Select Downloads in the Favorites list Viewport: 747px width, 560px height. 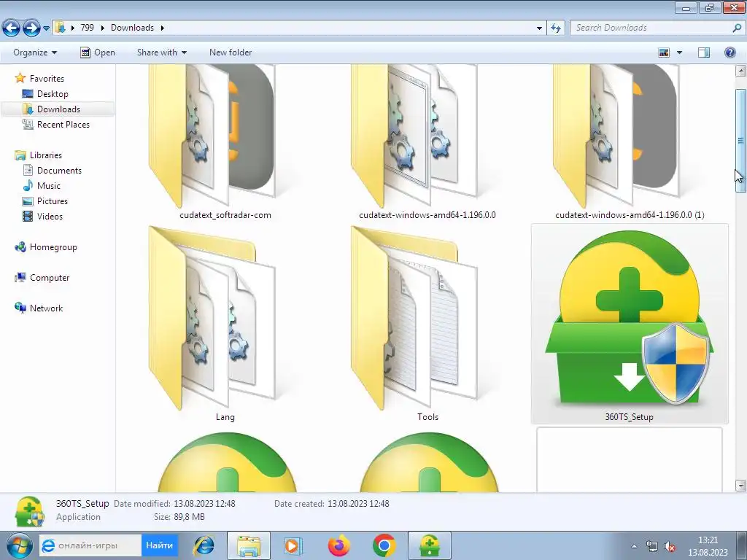coord(58,109)
